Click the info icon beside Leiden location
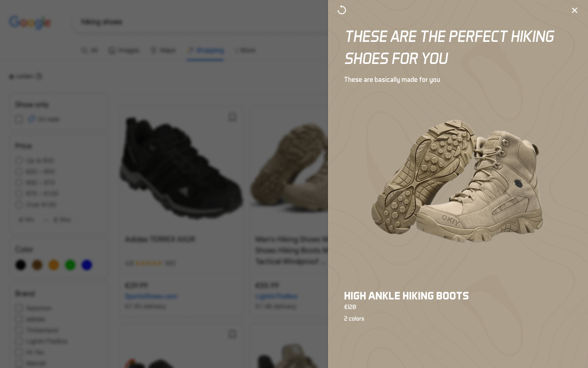This screenshot has width=588, height=368. tap(39, 76)
